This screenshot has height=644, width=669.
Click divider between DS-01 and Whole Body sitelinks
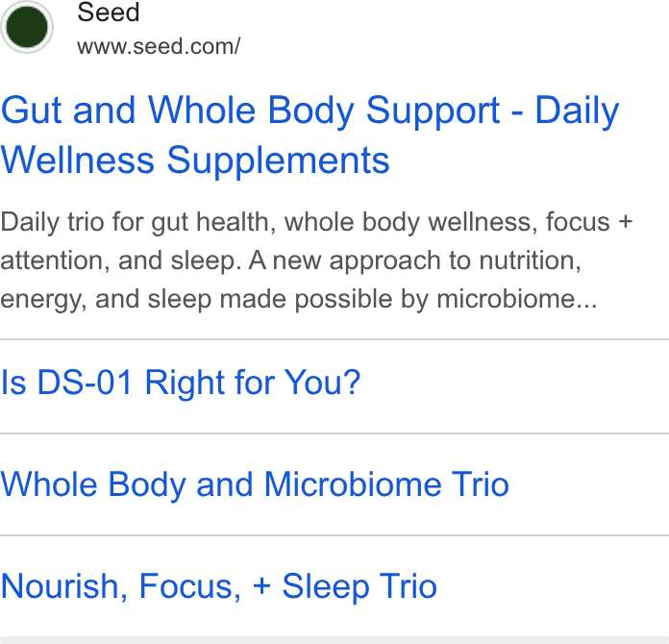(334, 433)
